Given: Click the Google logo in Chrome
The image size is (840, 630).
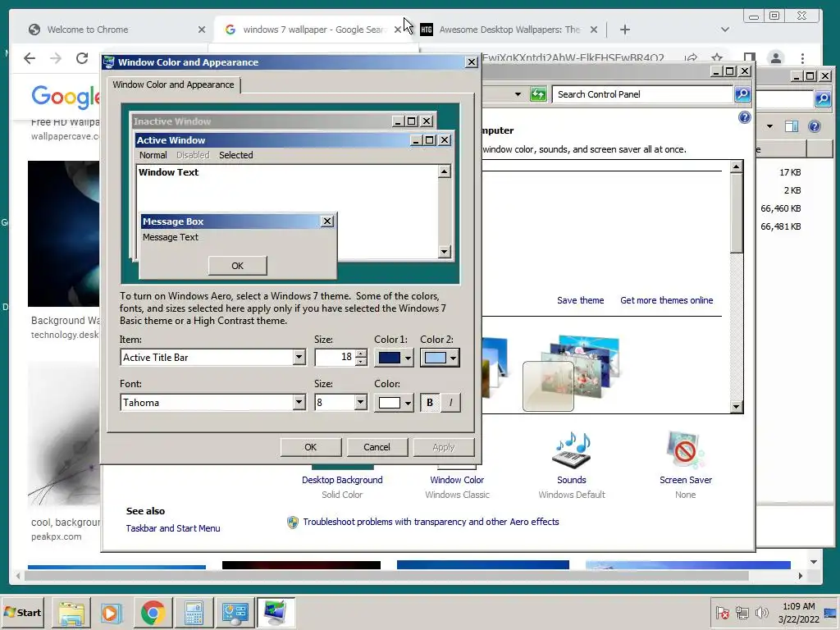Looking at the screenshot, I should click(66, 97).
